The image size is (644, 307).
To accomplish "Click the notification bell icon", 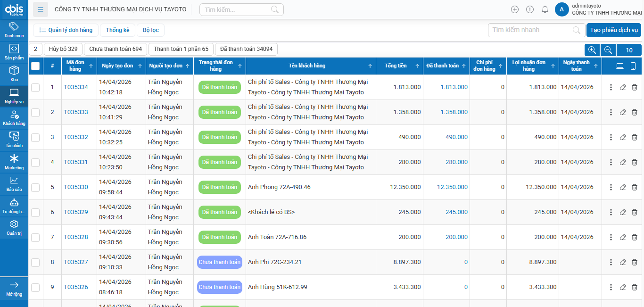I will point(545,9).
